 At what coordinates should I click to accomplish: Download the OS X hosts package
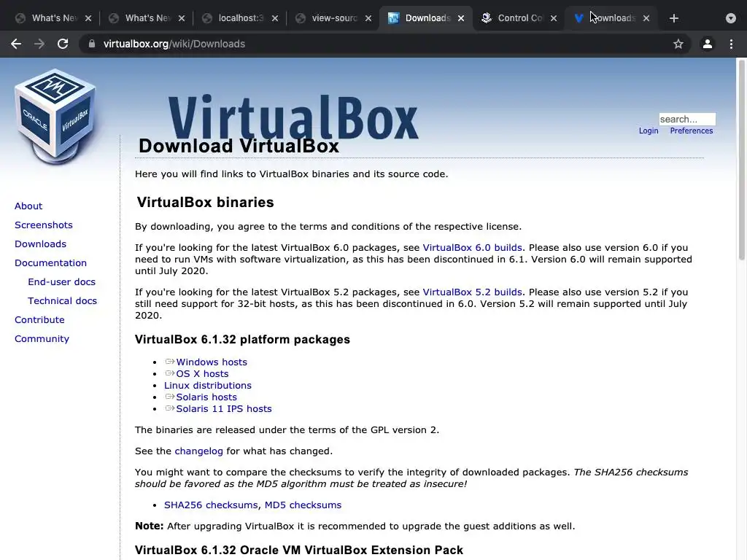pos(203,374)
